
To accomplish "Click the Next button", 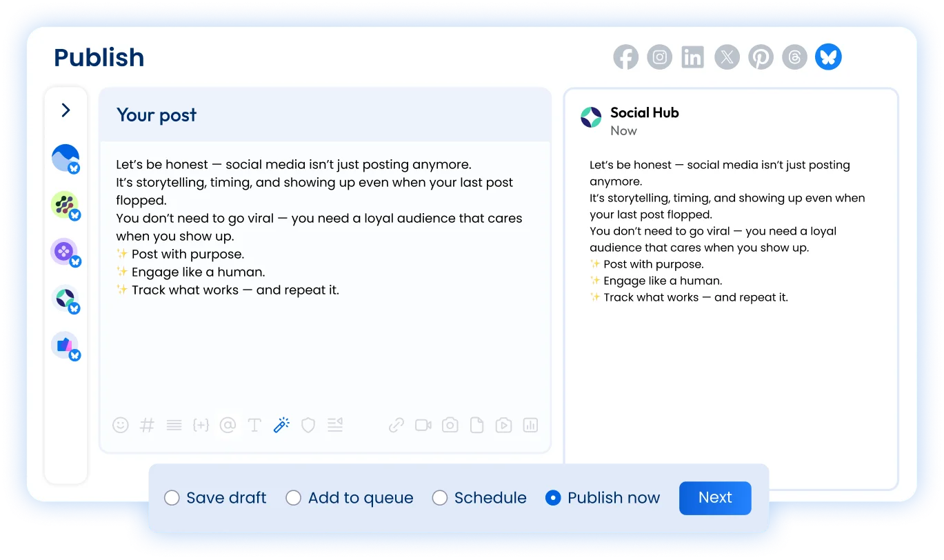I will (715, 498).
